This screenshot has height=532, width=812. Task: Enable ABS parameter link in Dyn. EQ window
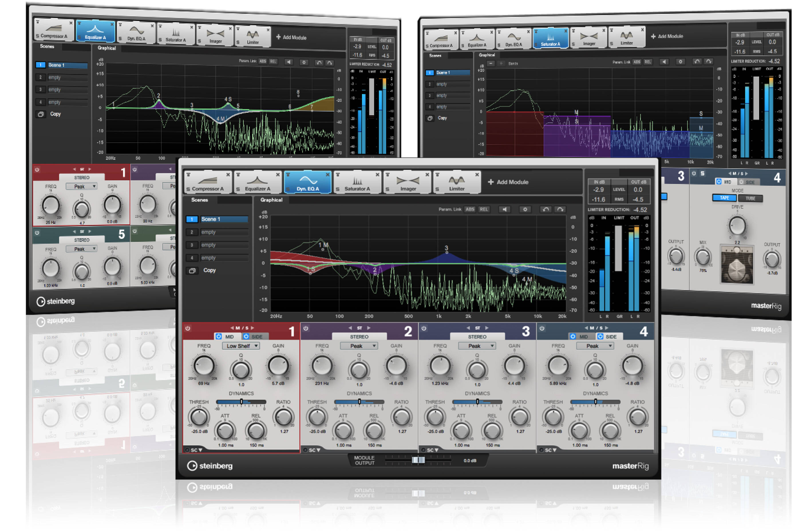470,209
